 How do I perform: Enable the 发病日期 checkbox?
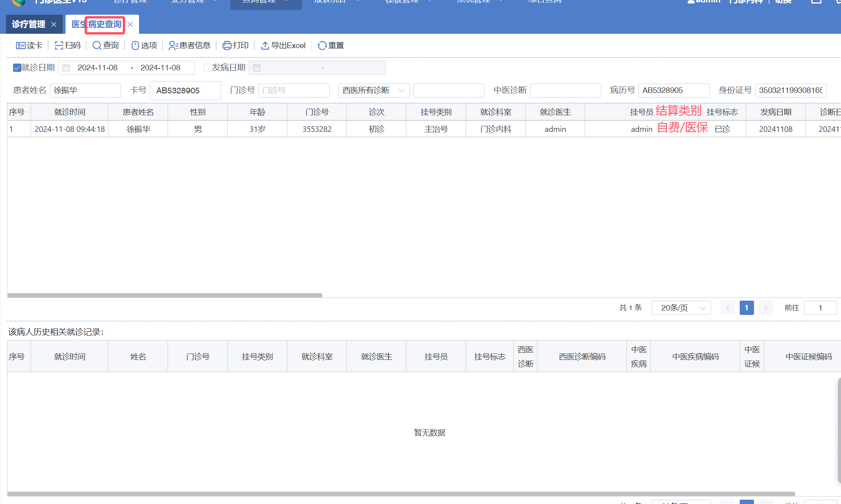click(207, 68)
